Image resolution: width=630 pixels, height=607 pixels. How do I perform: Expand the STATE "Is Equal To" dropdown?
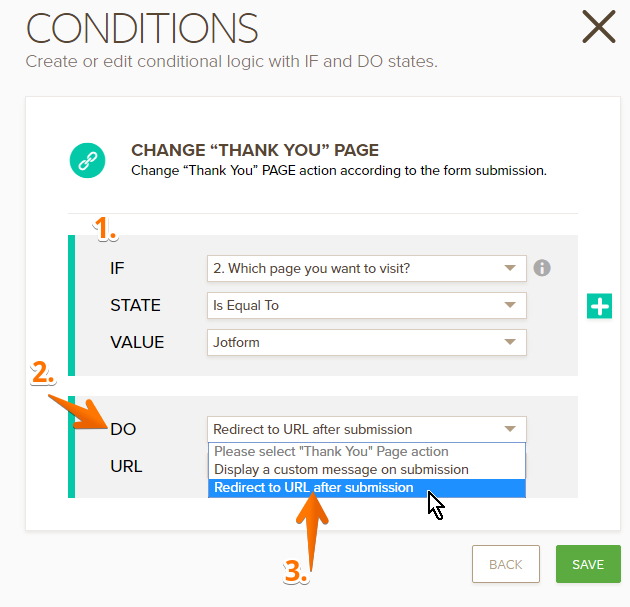click(366, 305)
